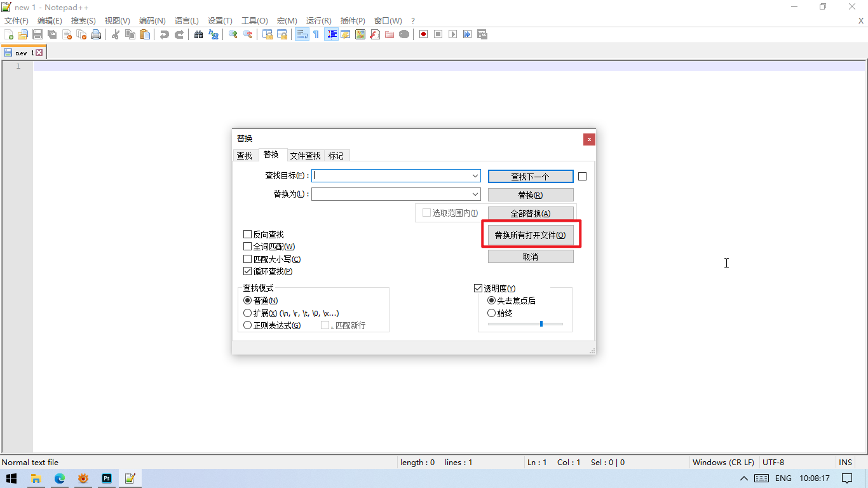
Task: Click the 取消 button
Action: point(531,257)
